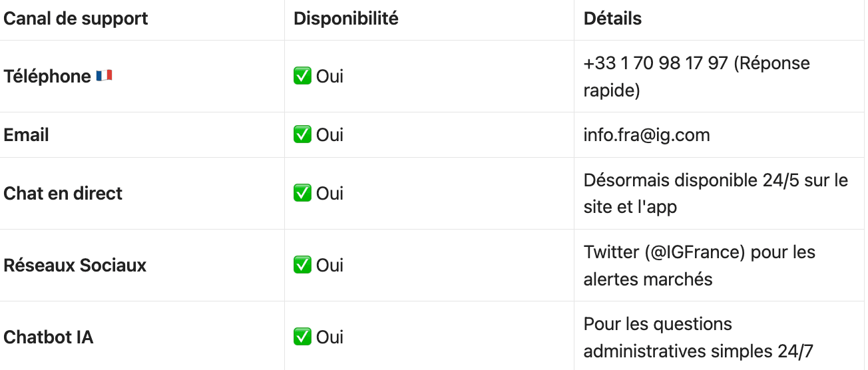Click the Canal de support column header

pos(76,19)
